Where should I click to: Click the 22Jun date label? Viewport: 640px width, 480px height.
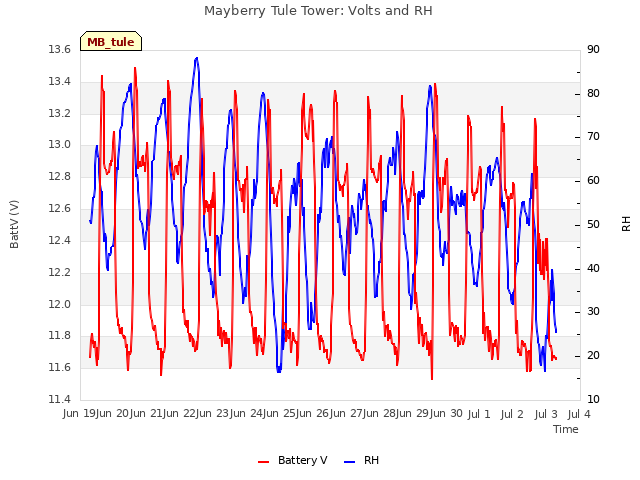coord(198,414)
